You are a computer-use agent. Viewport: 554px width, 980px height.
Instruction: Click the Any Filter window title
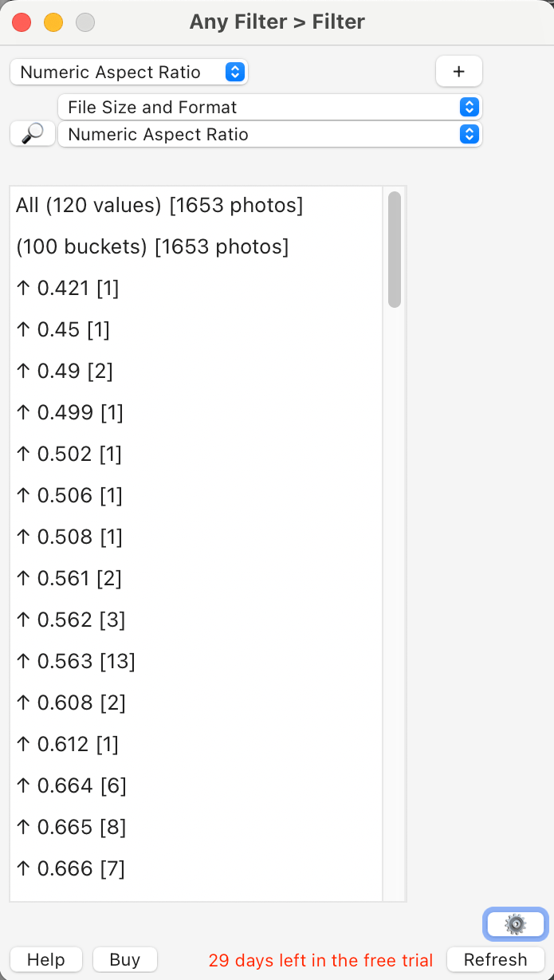pyautogui.click(x=277, y=22)
